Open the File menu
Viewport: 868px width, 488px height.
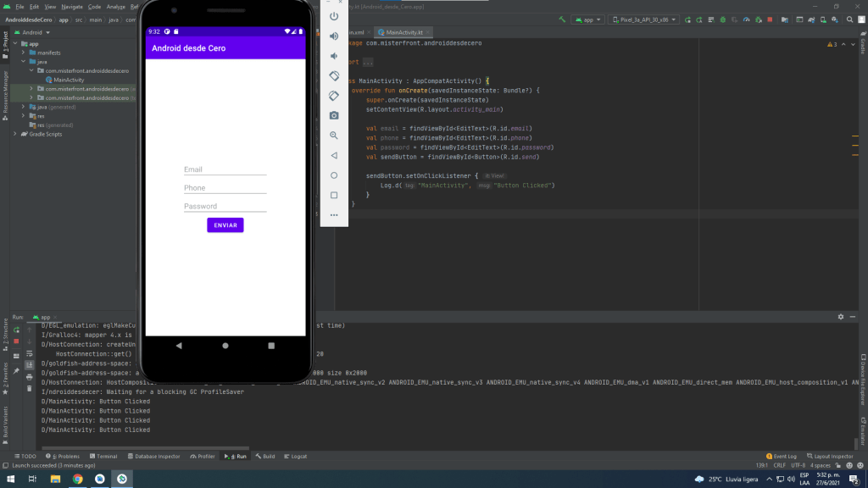[20, 7]
